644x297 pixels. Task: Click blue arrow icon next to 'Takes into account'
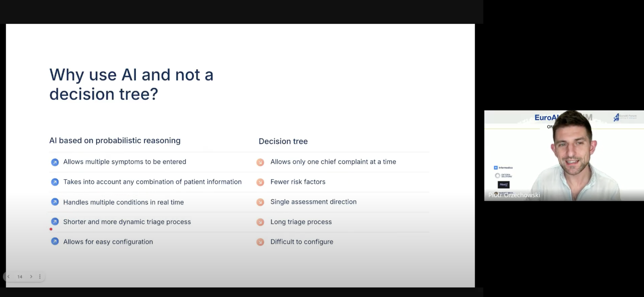55,182
